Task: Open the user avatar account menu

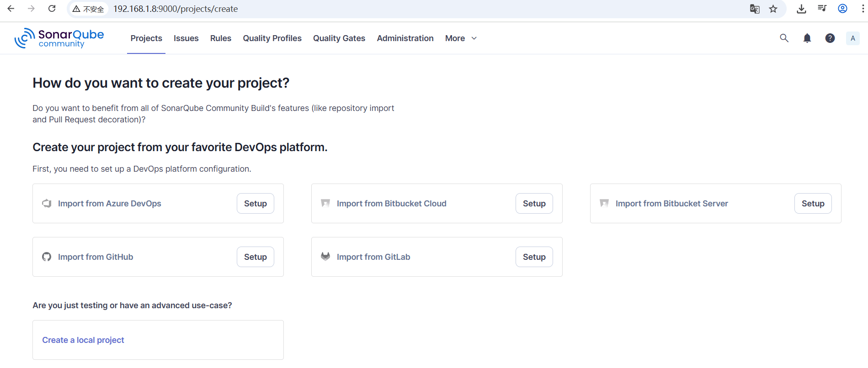Action: click(x=852, y=38)
